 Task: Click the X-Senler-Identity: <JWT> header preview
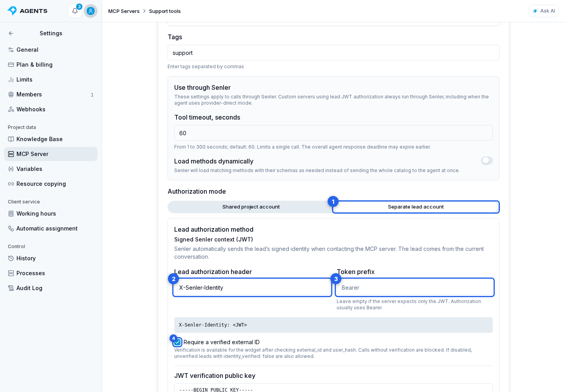(334, 325)
